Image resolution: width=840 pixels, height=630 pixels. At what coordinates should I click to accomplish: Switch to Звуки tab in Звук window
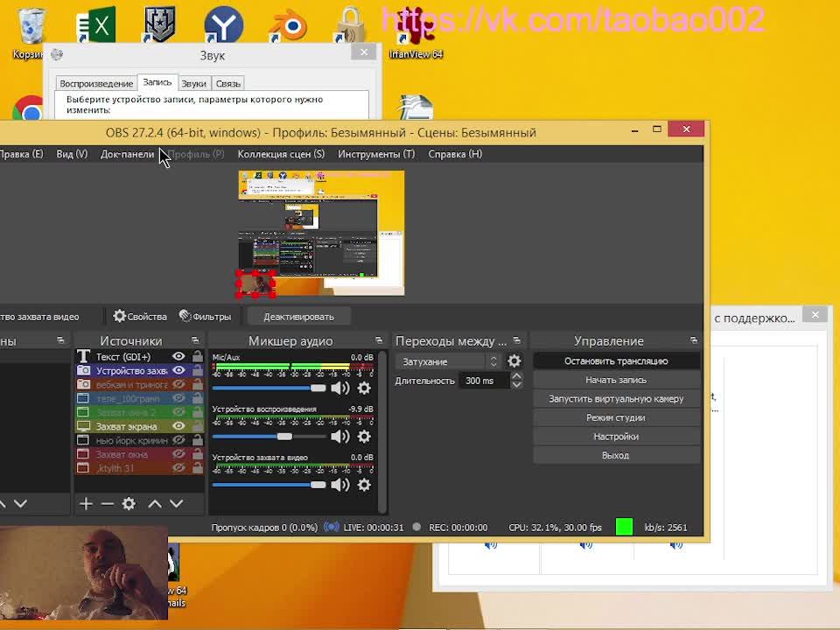[x=193, y=84]
